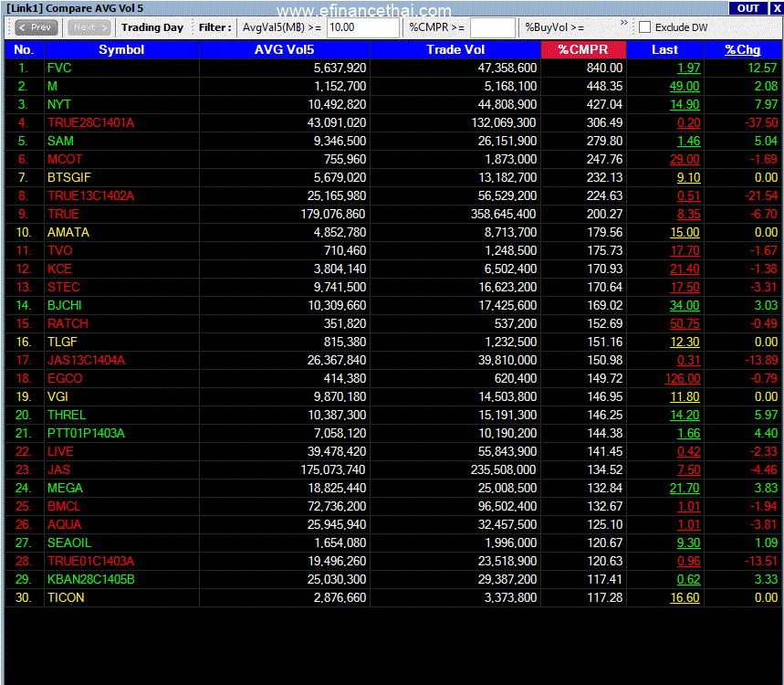Select the MCOT symbol
Screen dimensions: 784x685
coord(65,159)
